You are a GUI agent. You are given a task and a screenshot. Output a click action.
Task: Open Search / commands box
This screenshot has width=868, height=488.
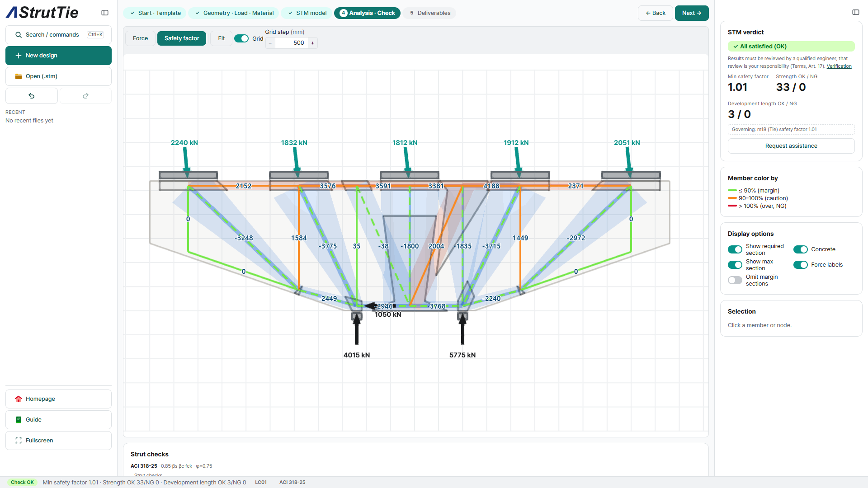click(x=58, y=35)
